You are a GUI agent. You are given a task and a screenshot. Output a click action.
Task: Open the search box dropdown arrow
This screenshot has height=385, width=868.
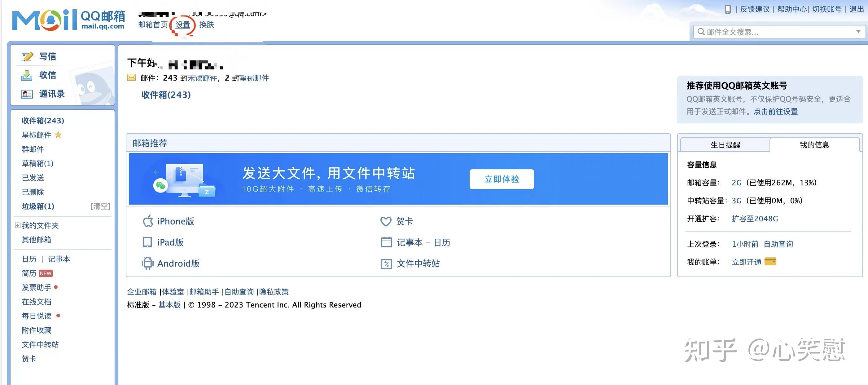[x=858, y=32]
